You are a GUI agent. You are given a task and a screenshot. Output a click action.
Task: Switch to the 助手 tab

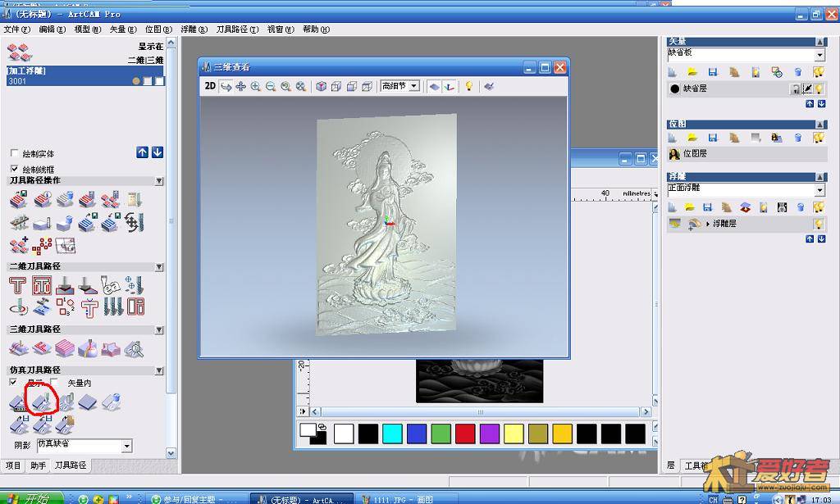point(38,465)
